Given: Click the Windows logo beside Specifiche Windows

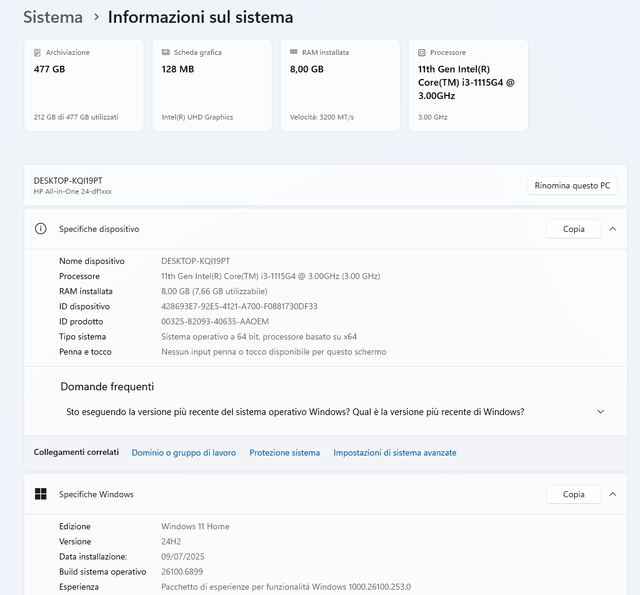Looking at the screenshot, I should (41, 494).
